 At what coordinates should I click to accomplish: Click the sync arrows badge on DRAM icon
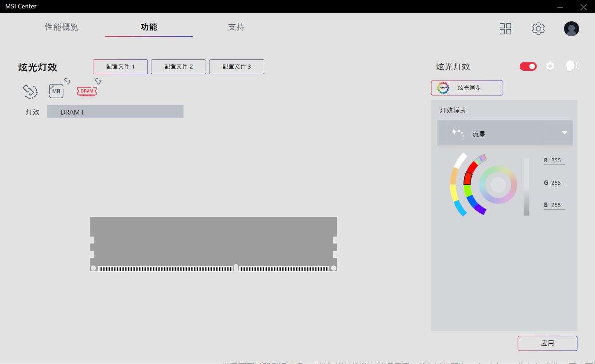pyautogui.click(x=98, y=81)
